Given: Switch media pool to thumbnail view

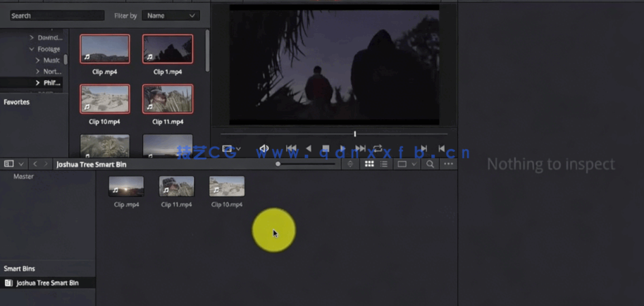Looking at the screenshot, I should [369, 164].
